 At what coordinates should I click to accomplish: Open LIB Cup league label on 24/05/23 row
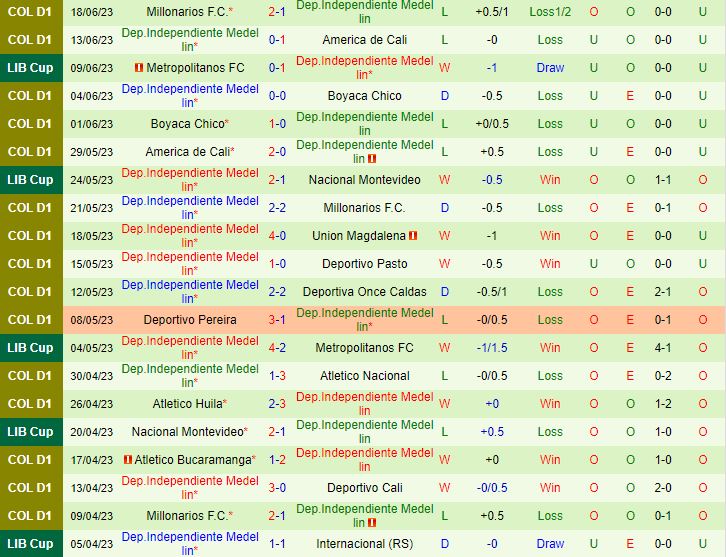31,180
